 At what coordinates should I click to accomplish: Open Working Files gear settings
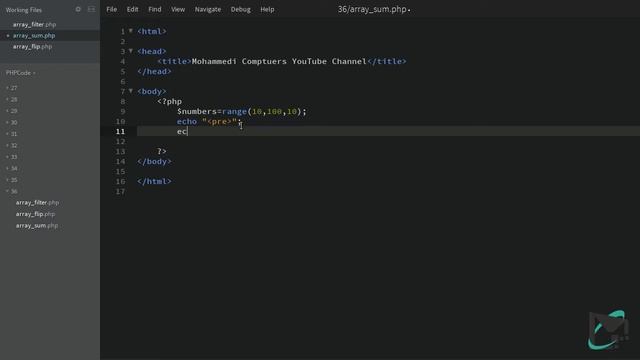[x=78, y=9]
